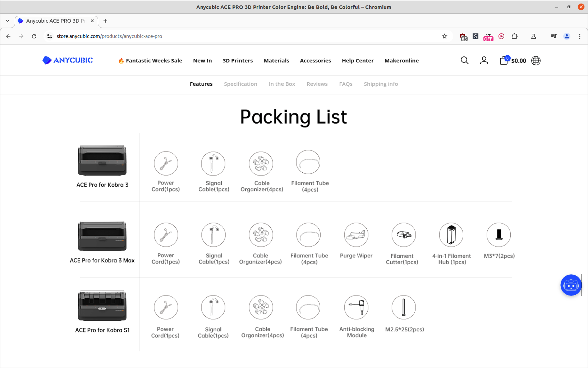Click the browser forward arrow
This screenshot has width=588, height=368.
[x=21, y=36]
